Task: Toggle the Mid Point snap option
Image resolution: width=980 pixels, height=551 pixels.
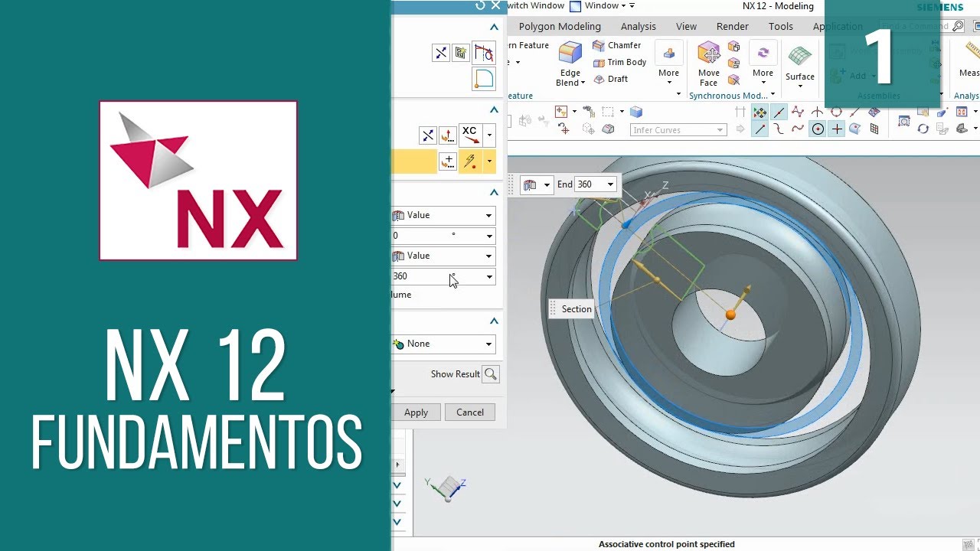Action: (x=779, y=112)
